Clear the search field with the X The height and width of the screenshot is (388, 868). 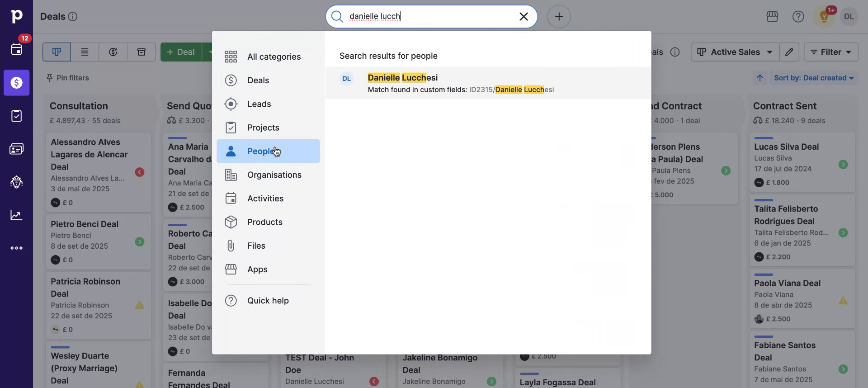point(524,17)
